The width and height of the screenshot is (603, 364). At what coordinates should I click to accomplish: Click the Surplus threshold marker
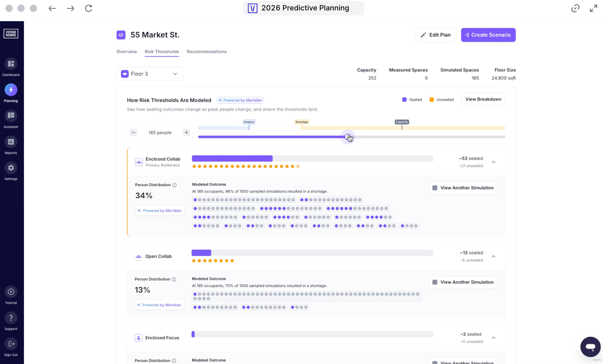[249, 122]
